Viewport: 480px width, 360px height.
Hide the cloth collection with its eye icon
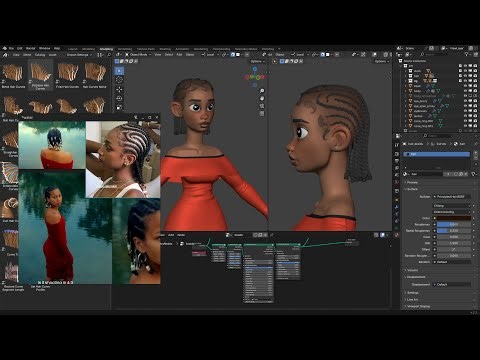465,71
